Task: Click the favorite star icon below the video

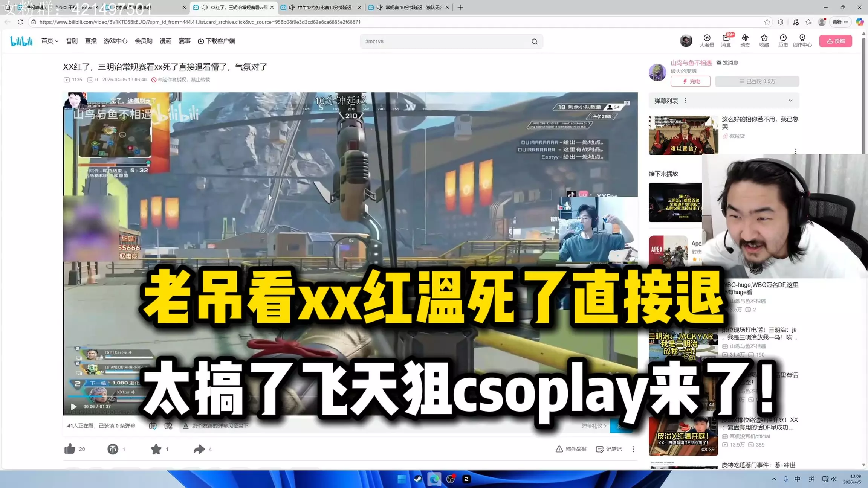Action: pyautogui.click(x=156, y=449)
